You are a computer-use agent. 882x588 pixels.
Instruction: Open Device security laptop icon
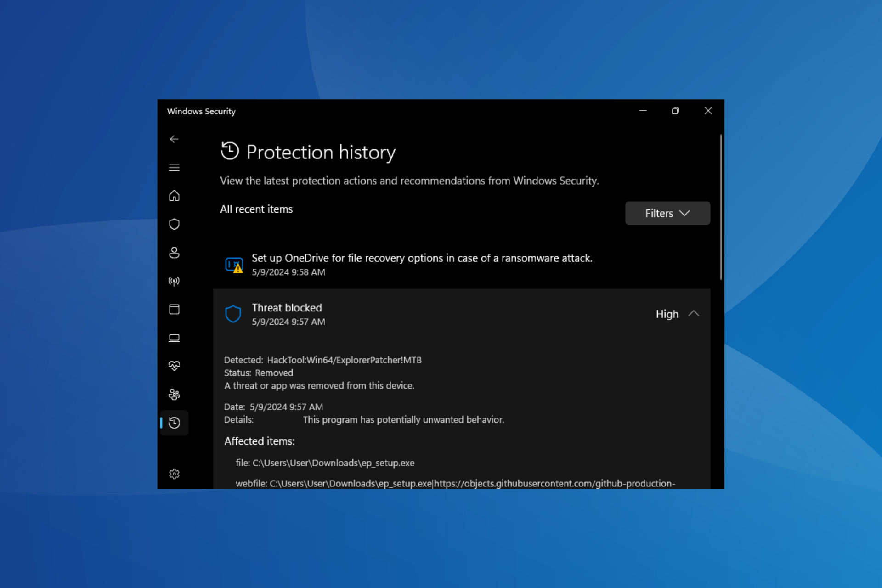pyautogui.click(x=174, y=338)
